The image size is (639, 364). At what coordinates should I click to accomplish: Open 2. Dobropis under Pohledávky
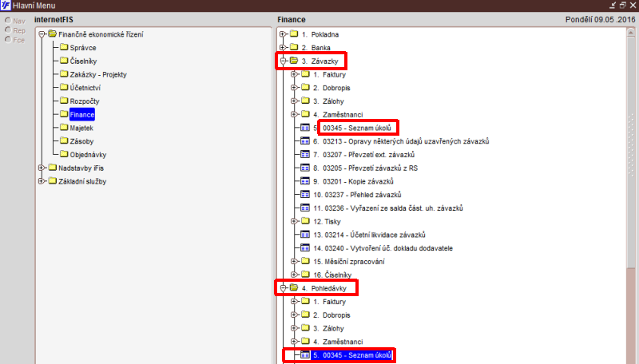pyautogui.click(x=331, y=315)
